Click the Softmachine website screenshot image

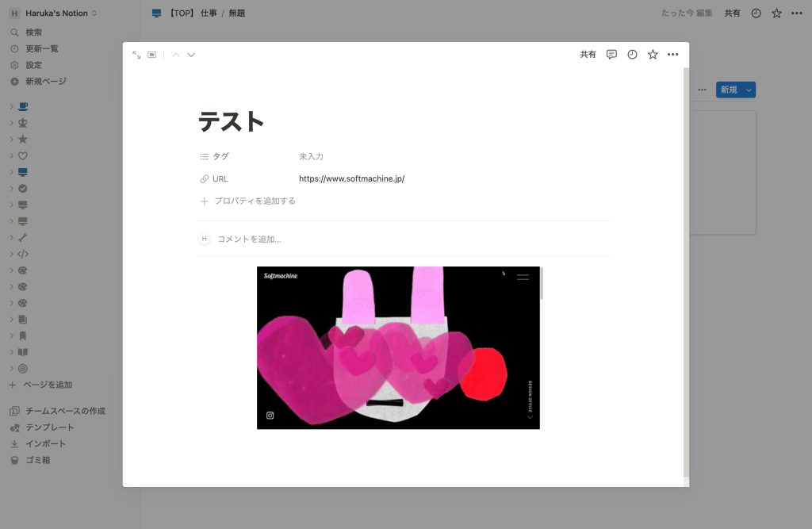point(398,347)
